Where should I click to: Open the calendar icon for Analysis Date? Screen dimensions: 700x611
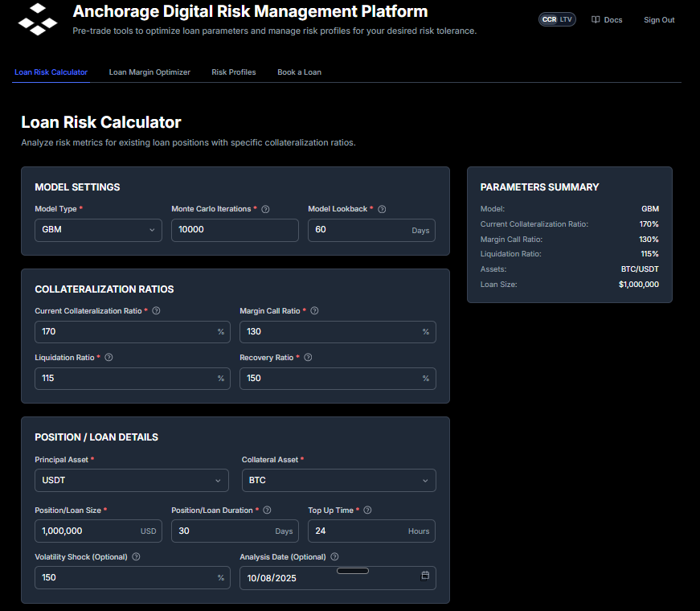426,577
